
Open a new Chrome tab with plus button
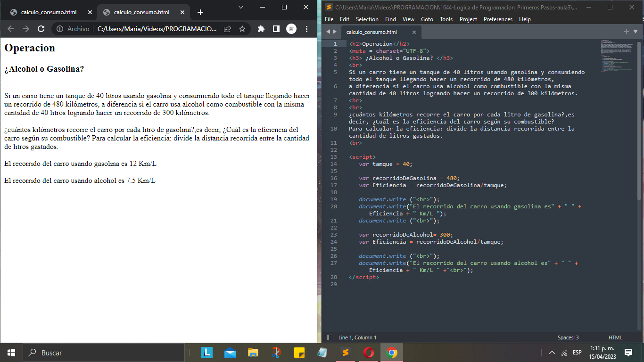200,12
